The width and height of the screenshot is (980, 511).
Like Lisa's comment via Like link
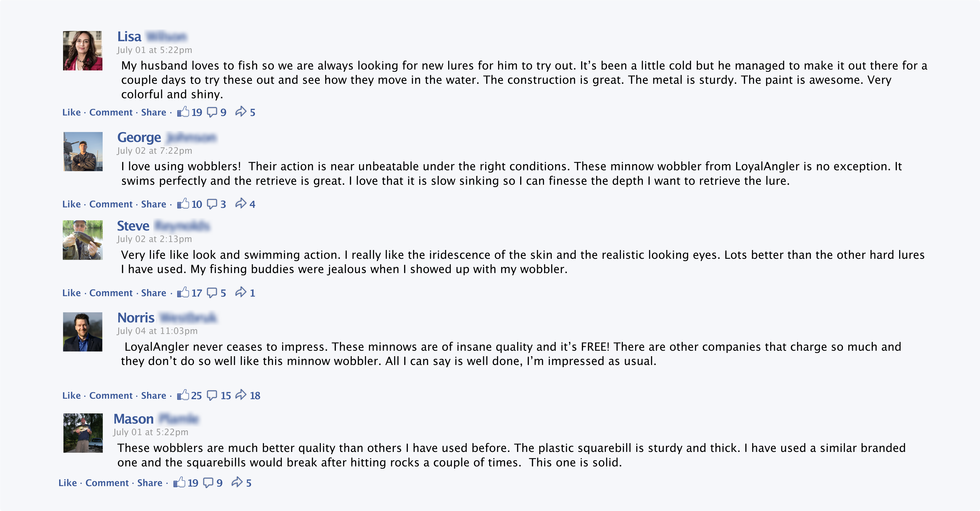72,113
